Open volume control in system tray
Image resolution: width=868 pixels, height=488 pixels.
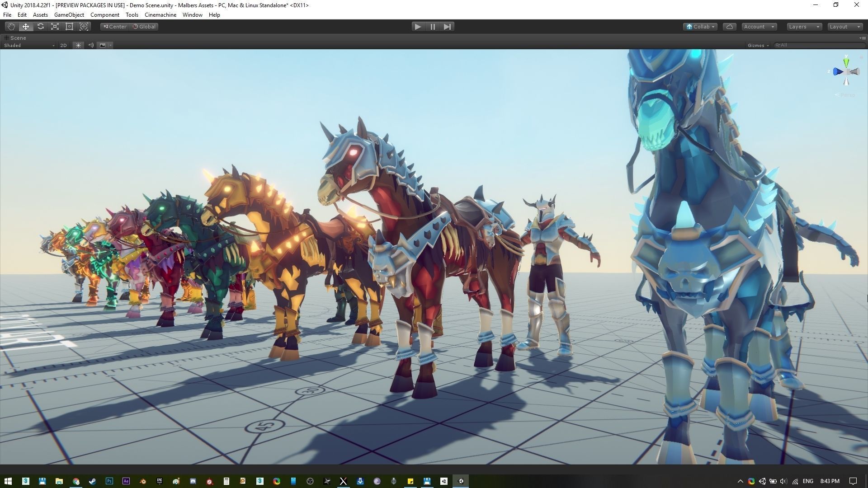(783, 481)
